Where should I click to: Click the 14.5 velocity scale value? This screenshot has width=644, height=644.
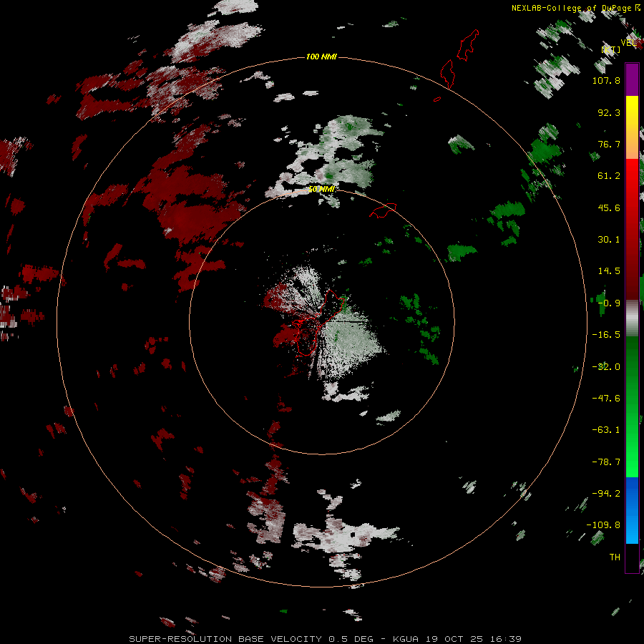pos(609,271)
